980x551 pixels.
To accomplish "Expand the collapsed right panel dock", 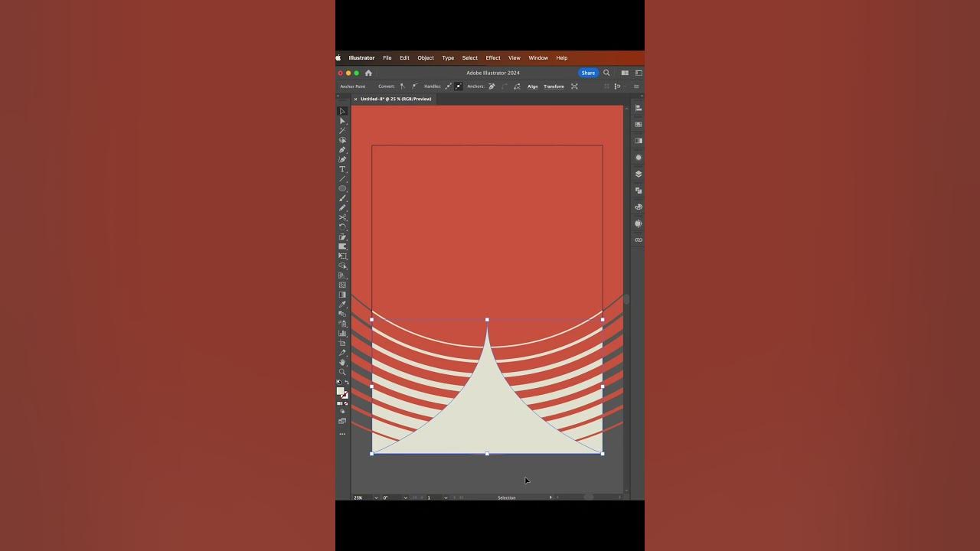I will (x=642, y=96).
